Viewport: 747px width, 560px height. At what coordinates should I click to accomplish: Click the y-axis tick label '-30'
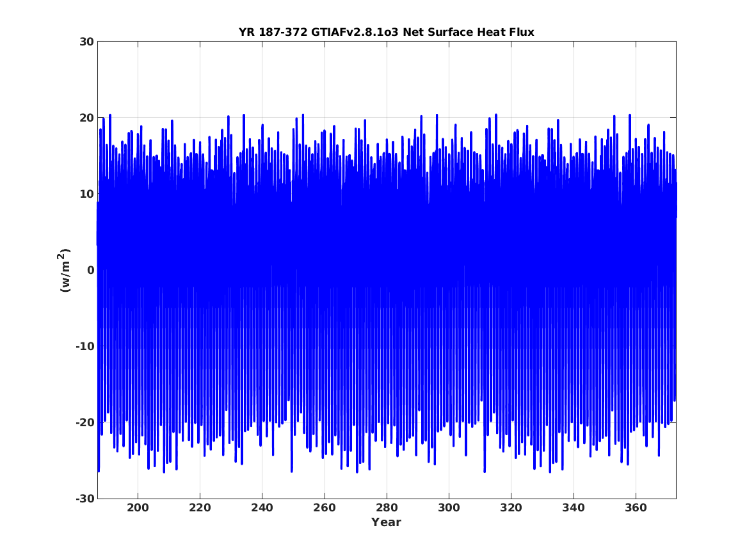point(84,499)
